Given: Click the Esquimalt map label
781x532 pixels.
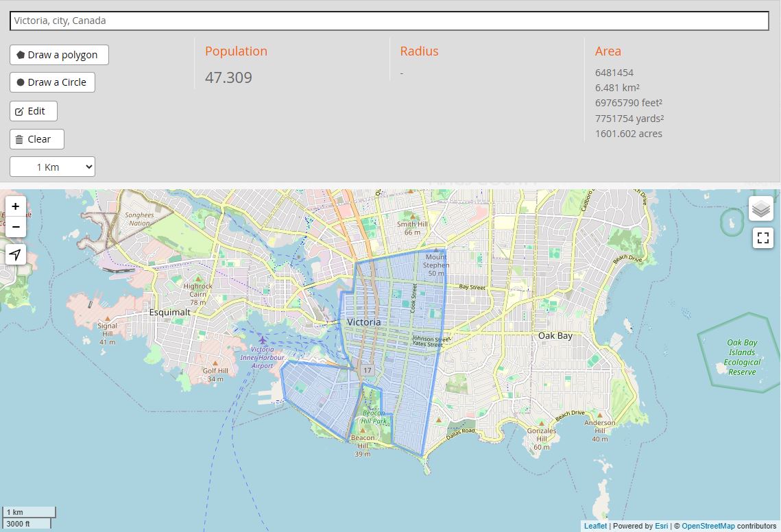Looking at the screenshot, I should [x=170, y=313].
